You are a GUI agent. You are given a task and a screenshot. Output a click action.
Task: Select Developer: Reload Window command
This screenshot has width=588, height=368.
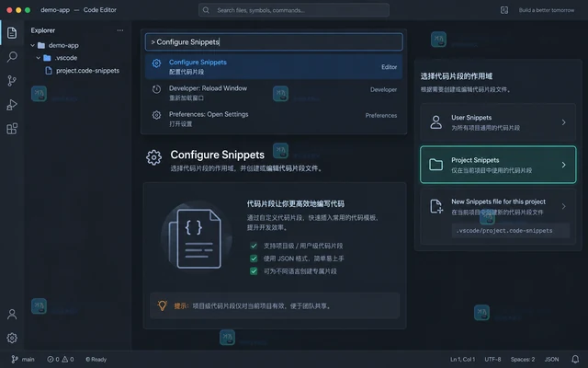click(x=274, y=93)
